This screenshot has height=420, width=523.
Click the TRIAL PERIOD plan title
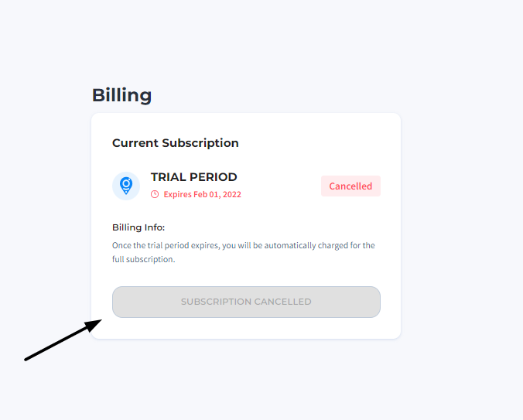point(193,177)
